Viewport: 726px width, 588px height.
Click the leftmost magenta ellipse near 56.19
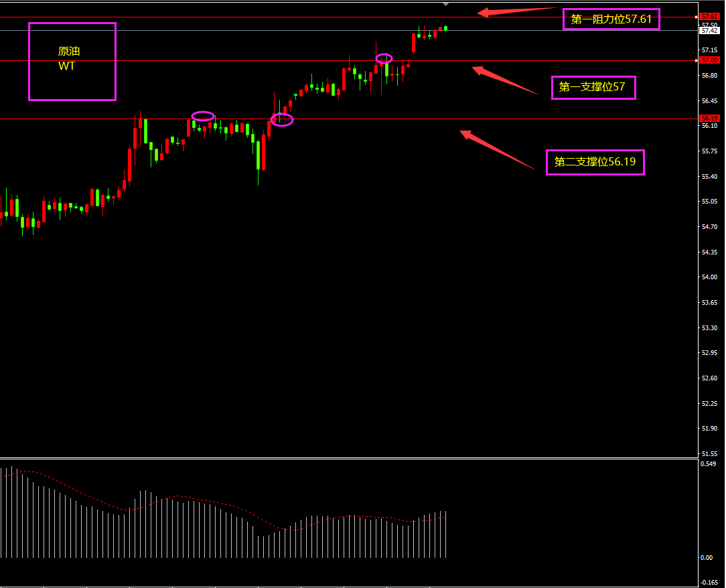(x=203, y=116)
